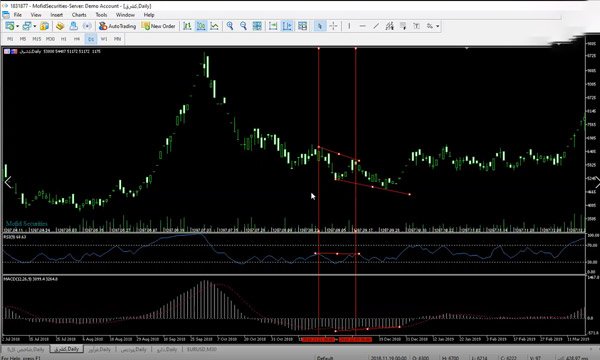The width and height of the screenshot is (600, 360).
Task: Switch timeframe to MN monthly
Action: (x=117, y=39)
